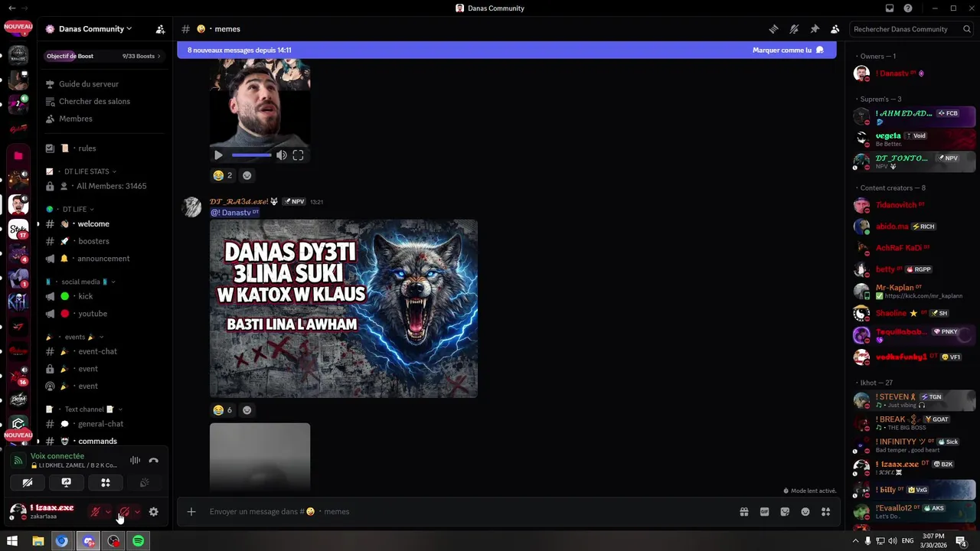Open user settings gear
The image size is (980, 551).
(154, 512)
